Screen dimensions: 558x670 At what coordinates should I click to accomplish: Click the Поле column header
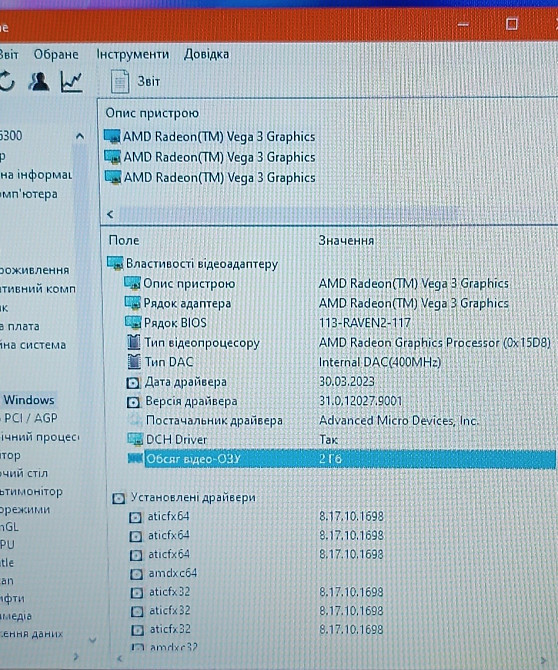click(124, 240)
